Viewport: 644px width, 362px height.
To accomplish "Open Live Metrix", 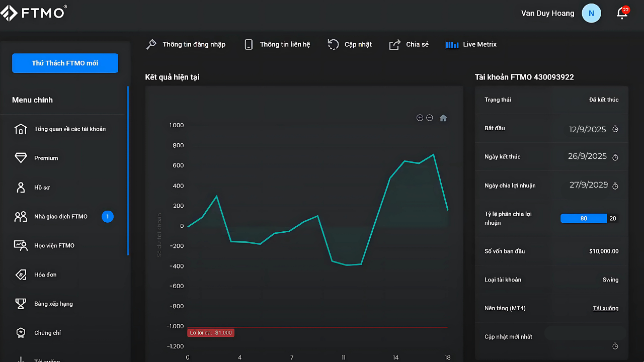I will point(471,45).
